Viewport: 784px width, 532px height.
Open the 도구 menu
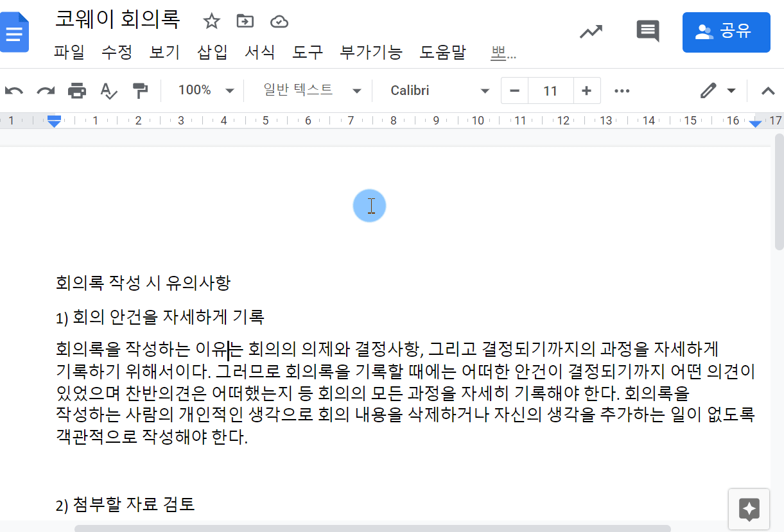click(x=308, y=53)
